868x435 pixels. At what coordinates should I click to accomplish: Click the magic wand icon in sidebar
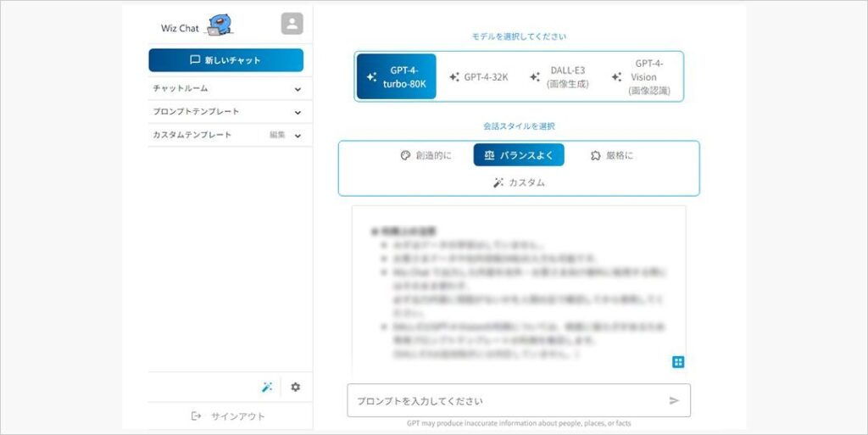coord(266,387)
